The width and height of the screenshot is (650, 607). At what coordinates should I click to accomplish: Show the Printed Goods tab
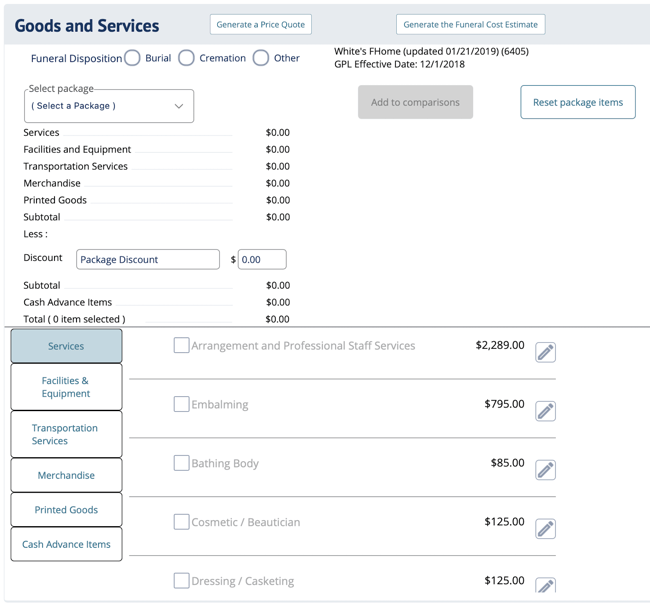[66, 510]
